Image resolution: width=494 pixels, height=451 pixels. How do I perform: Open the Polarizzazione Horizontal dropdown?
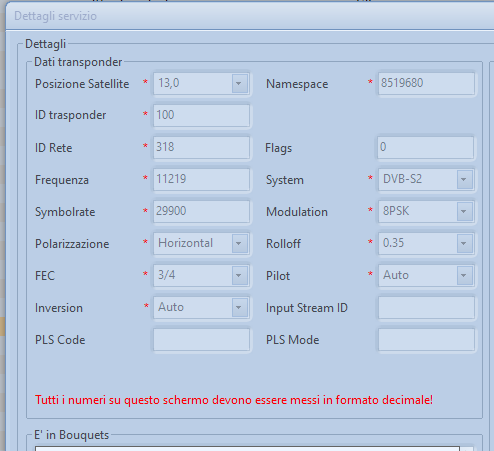tap(201, 243)
